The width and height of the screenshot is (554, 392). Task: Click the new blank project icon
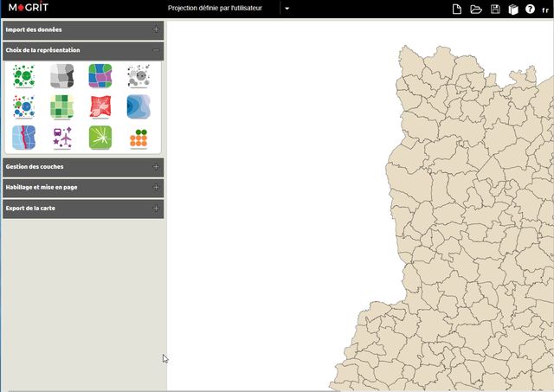click(457, 9)
